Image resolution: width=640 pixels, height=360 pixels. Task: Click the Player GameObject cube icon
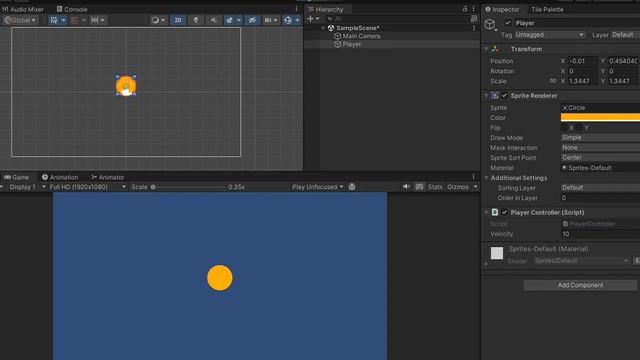point(490,24)
